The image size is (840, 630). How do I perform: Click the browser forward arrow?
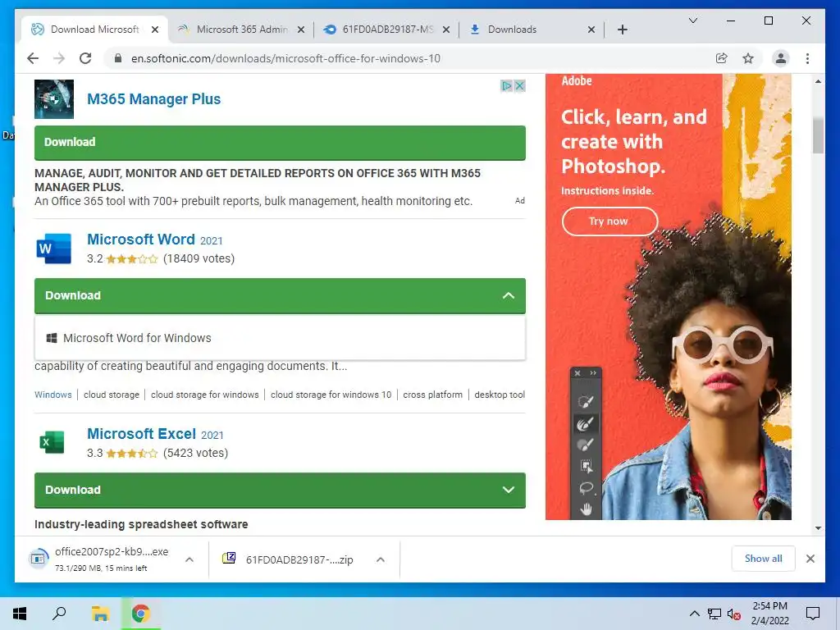59,58
